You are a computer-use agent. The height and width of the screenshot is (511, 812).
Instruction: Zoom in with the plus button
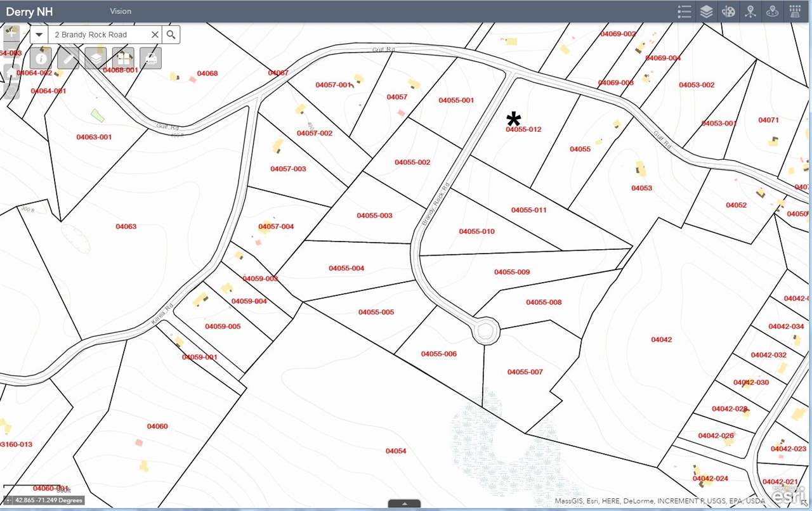pos(11,34)
